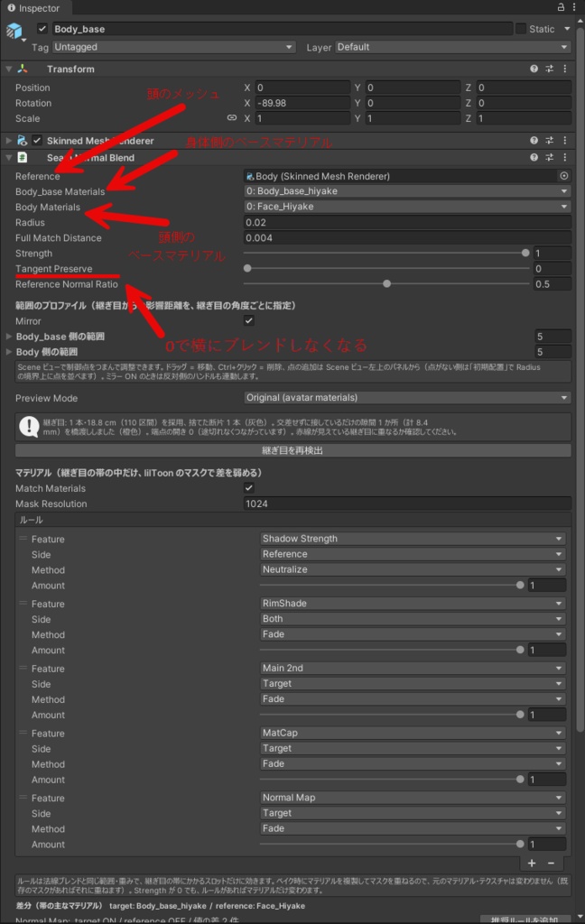Expand the Body 側の範囲 foldout
The width and height of the screenshot is (585, 924).
[9, 352]
